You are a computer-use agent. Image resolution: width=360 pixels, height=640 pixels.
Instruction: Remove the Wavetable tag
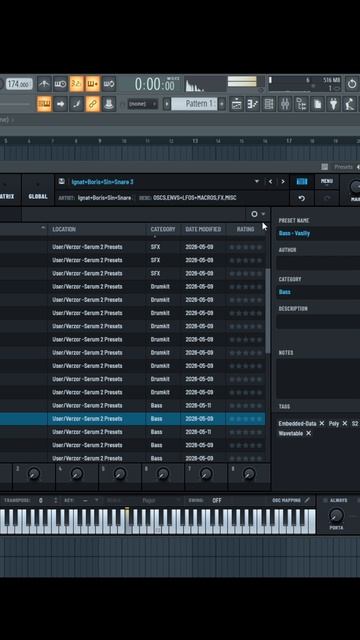click(309, 433)
